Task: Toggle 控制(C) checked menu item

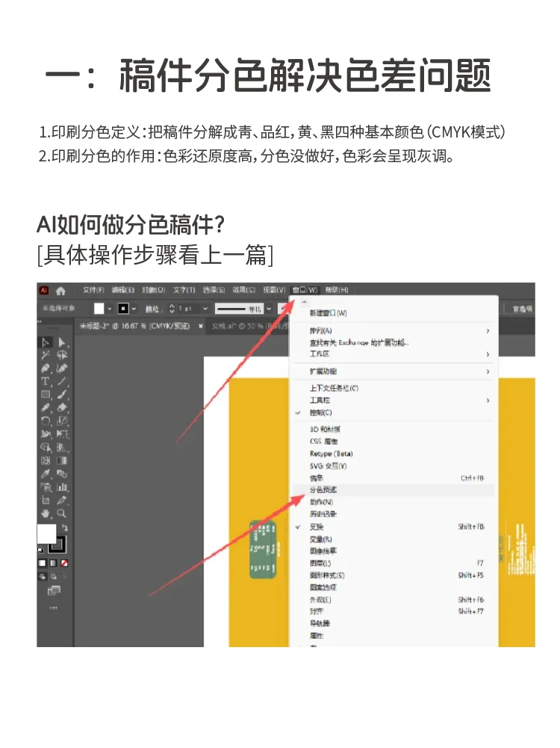Action: point(393,412)
